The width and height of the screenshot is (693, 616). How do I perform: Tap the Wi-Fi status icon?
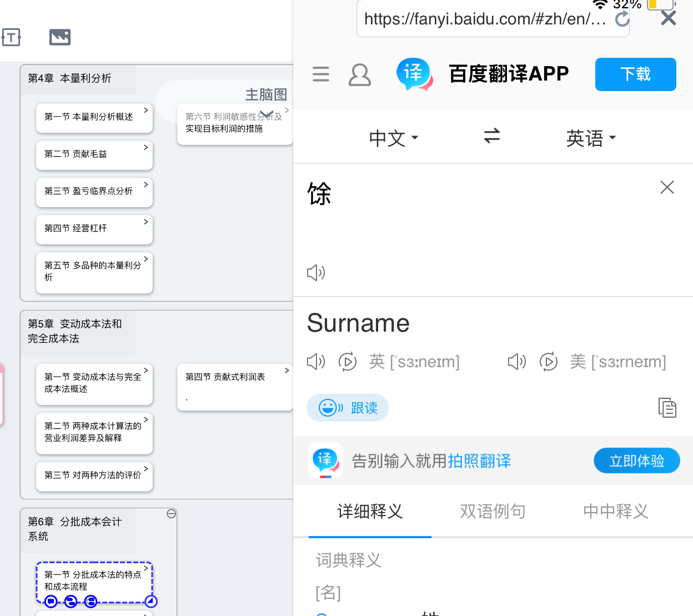coord(600,4)
